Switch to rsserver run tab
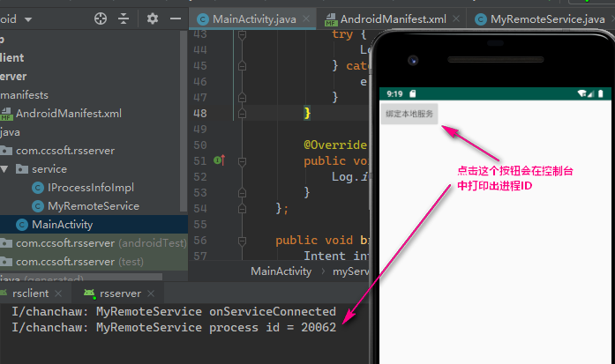The height and width of the screenshot is (364, 615). pos(120,293)
